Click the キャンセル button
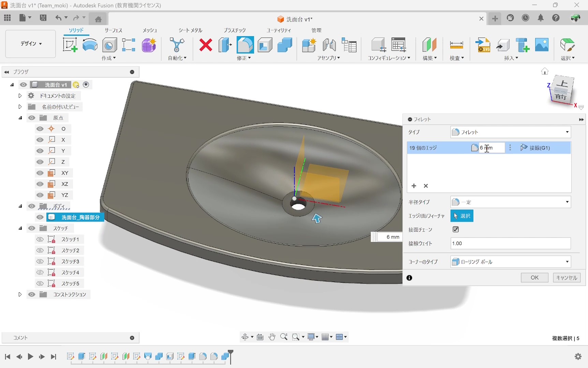The height and width of the screenshot is (368, 588). pyautogui.click(x=567, y=278)
